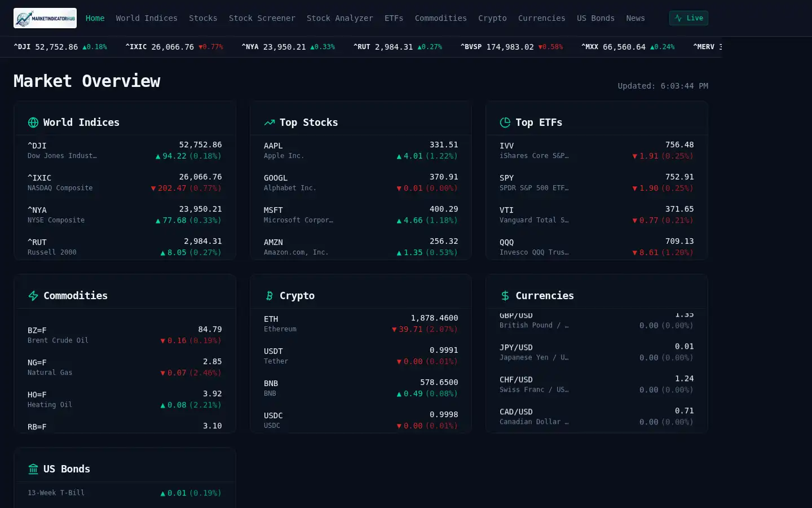812x508 pixels.
Task: Open the Top Stocks card heading
Action: (x=308, y=122)
